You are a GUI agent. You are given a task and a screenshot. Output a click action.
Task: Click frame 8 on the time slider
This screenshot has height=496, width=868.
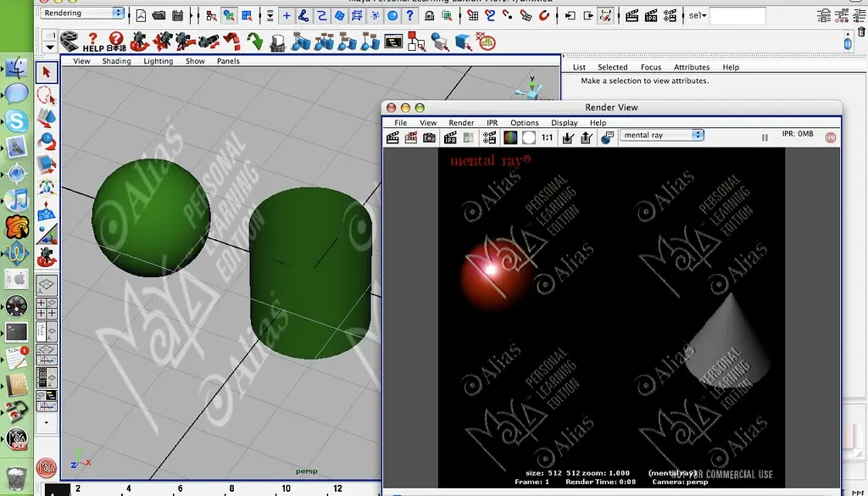pyautogui.click(x=231, y=489)
